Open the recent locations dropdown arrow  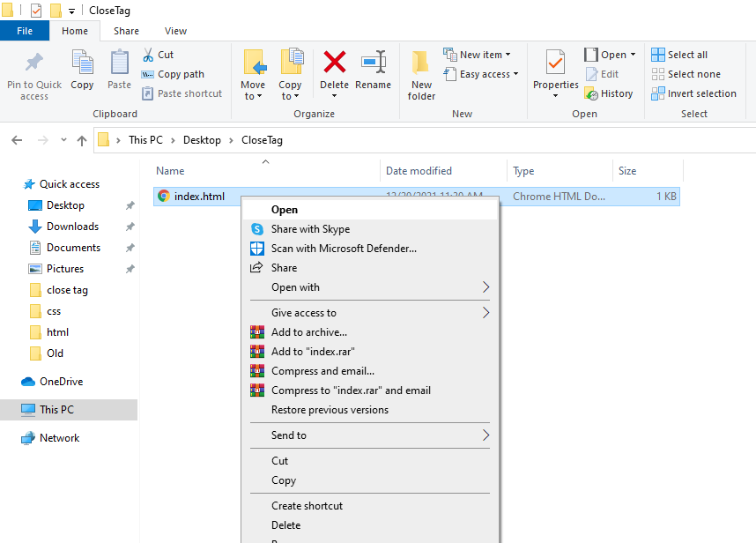click(63, 140)
